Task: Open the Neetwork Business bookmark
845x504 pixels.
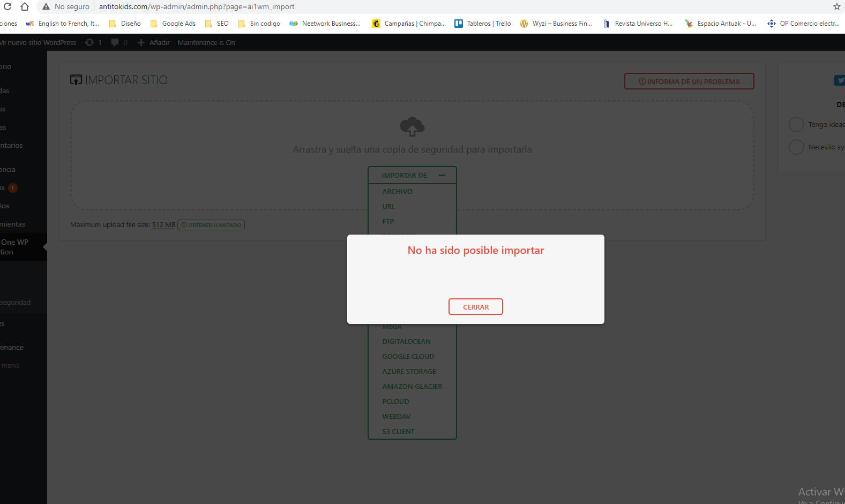Action: pyautogui.click(x=325, y=24)
